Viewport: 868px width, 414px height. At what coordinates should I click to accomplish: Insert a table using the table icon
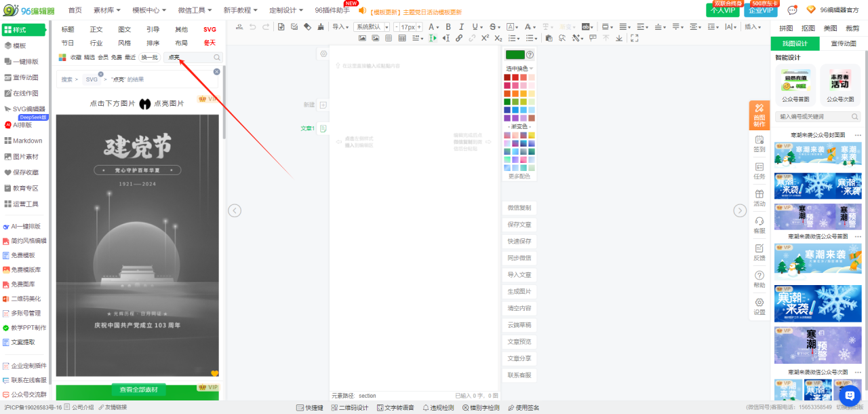tap(402, 38)
